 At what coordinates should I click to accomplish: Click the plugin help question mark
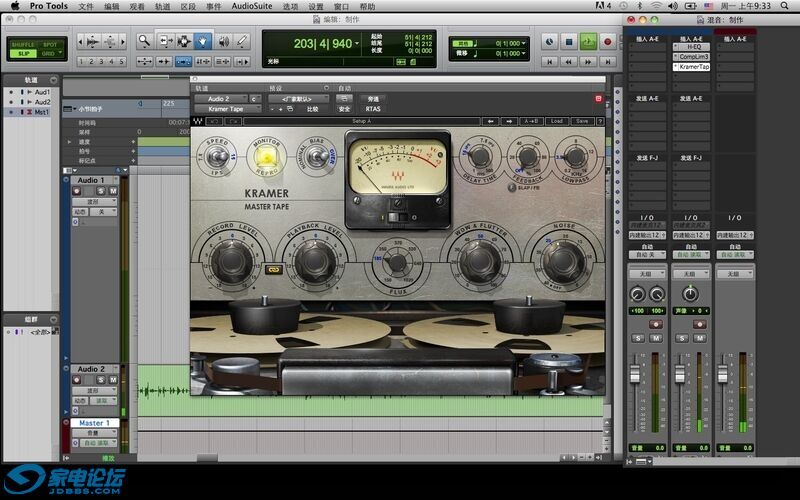click(600, 121)
